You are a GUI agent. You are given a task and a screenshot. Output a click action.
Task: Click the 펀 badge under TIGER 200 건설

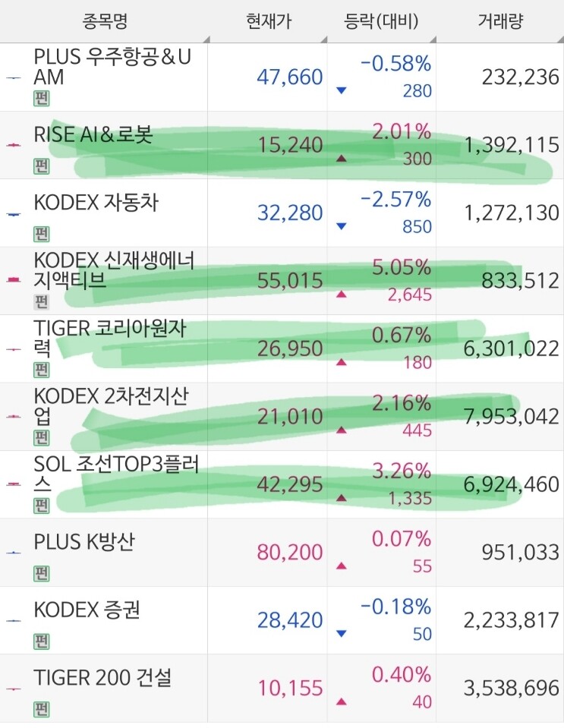pyautogui.click(x=41, y=709)
